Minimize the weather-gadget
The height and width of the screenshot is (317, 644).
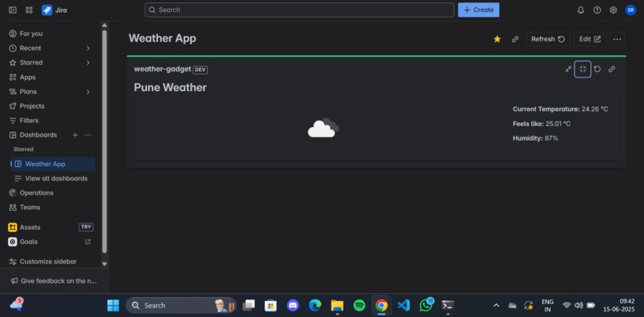[x=568, y=69]
